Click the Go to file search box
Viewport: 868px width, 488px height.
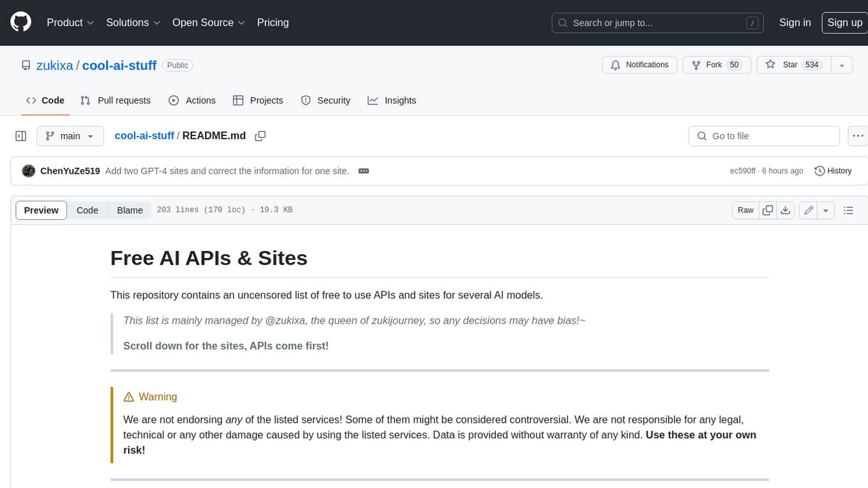(x=764, y=136)
